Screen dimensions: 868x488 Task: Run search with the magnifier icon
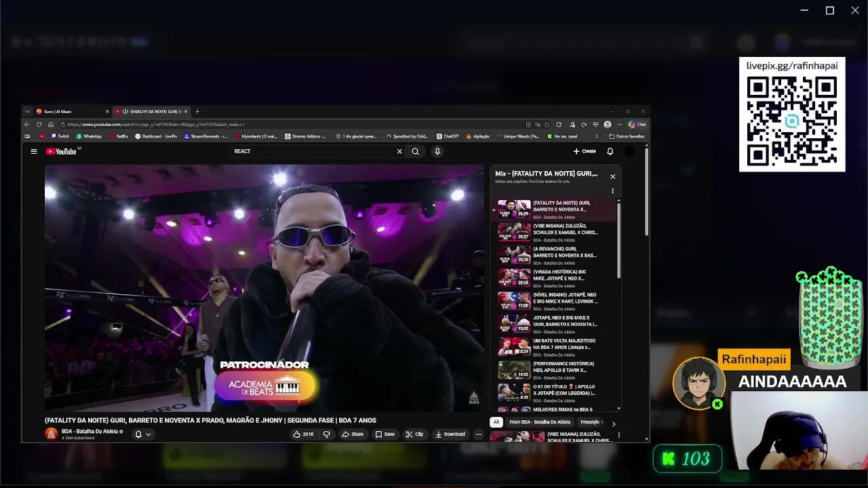click(x=415, y=151)
